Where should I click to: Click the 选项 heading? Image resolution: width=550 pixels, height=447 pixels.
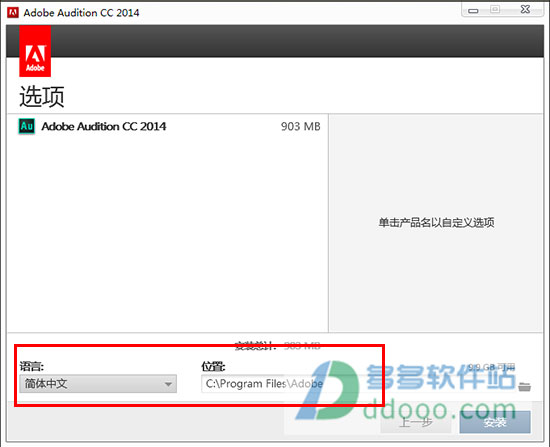[x=42, y=96]
